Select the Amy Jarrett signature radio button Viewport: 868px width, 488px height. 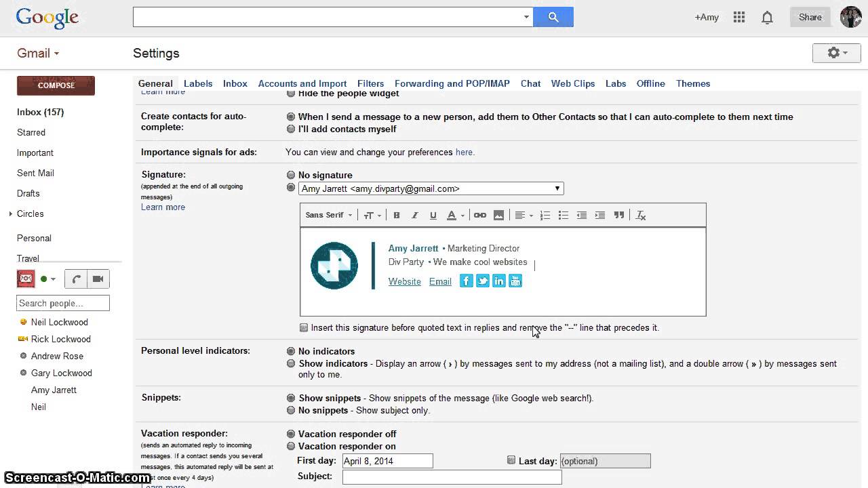[x=291, y=188]
